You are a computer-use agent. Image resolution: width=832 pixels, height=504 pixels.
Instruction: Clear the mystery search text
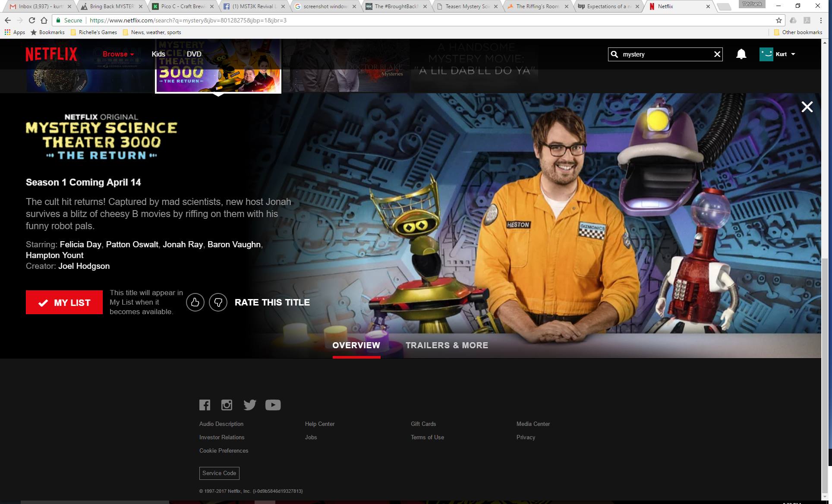pyautogui.click(x=717, y=54)
